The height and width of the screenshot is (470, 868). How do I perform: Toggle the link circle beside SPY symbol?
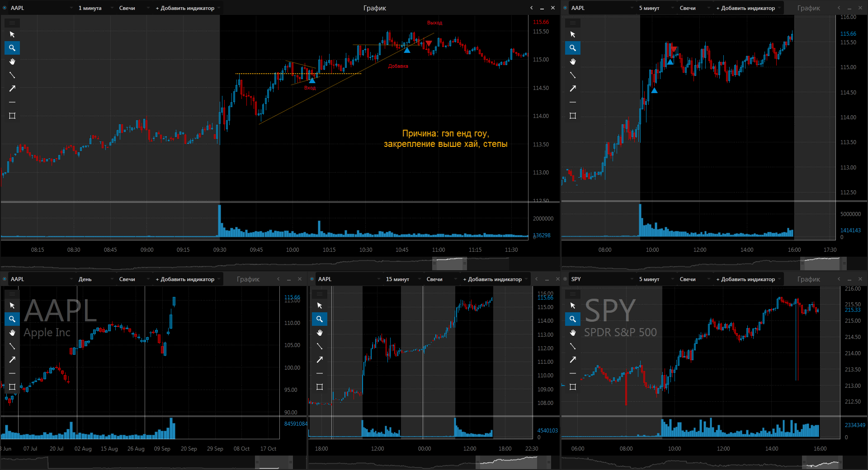[x=565, y=279]
